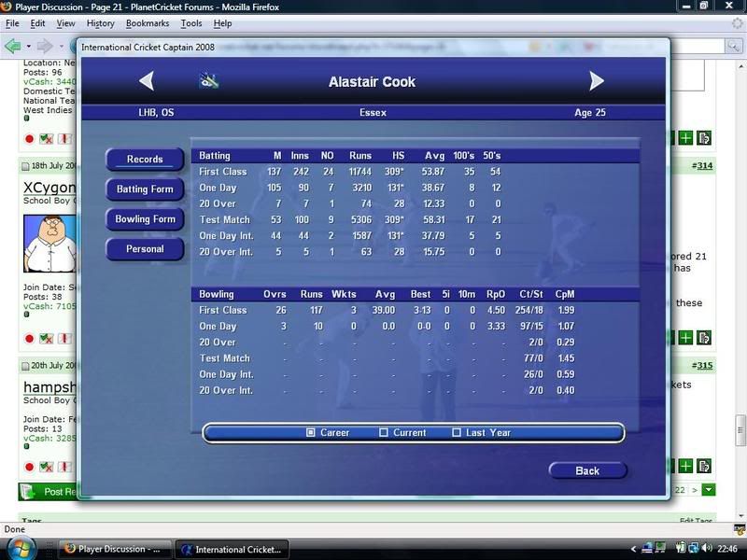Click the green plus icon in post #315

point(685,466)
